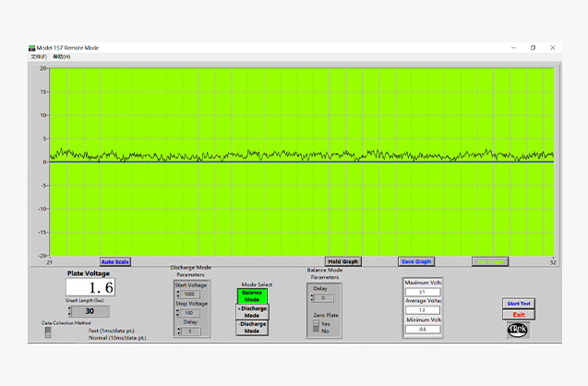Click the Trek logo icon
Image resolution: width=588 pixels, height=386 pixels.
[x=518, y=329]
